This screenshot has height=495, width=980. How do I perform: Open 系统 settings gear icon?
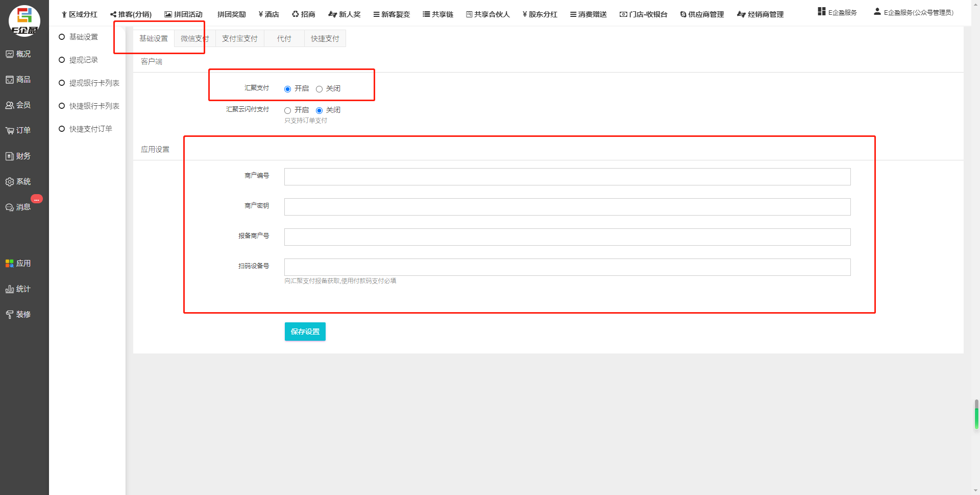click(x=10, y=182)
